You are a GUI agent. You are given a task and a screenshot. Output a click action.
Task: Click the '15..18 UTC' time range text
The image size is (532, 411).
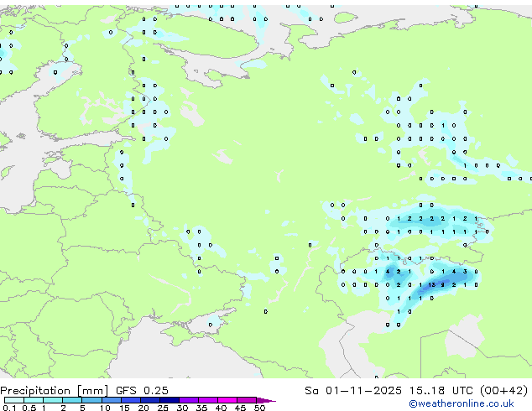(x=441, y=391)
